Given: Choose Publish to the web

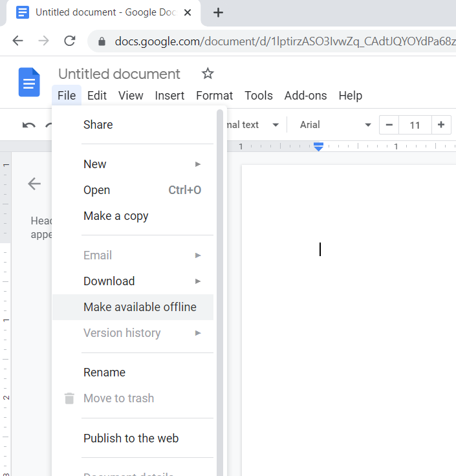Looking at the screenshot, I should tap(133, 438).
